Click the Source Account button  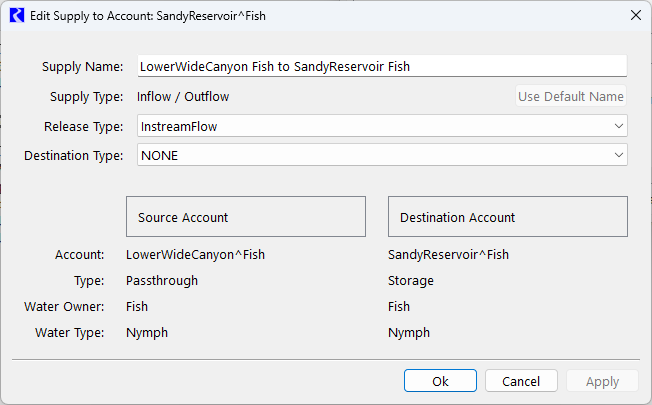coord(245,217)
